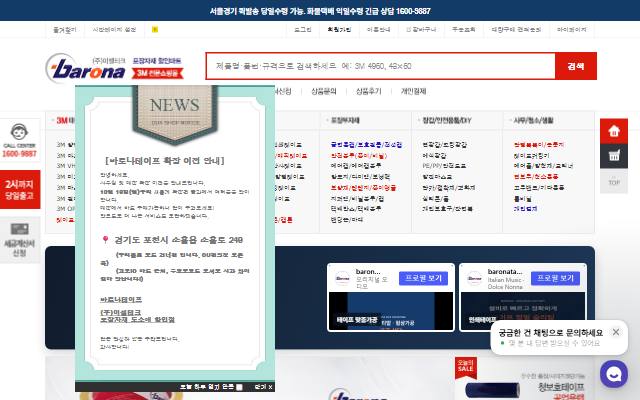Click the red 2시까지 당일출고 banner
This screenshot has height=400, width=640.
pyautogui.click(x=20, y=190)
